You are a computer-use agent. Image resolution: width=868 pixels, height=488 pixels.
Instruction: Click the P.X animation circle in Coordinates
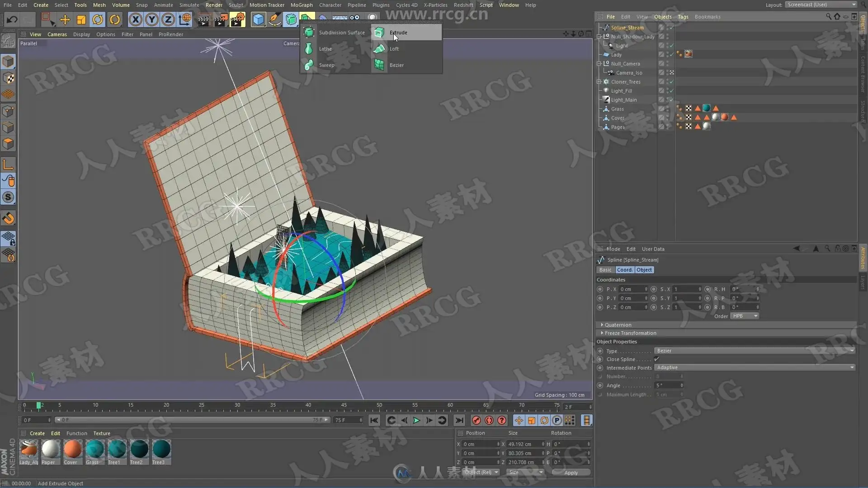[x=600, y=289]
